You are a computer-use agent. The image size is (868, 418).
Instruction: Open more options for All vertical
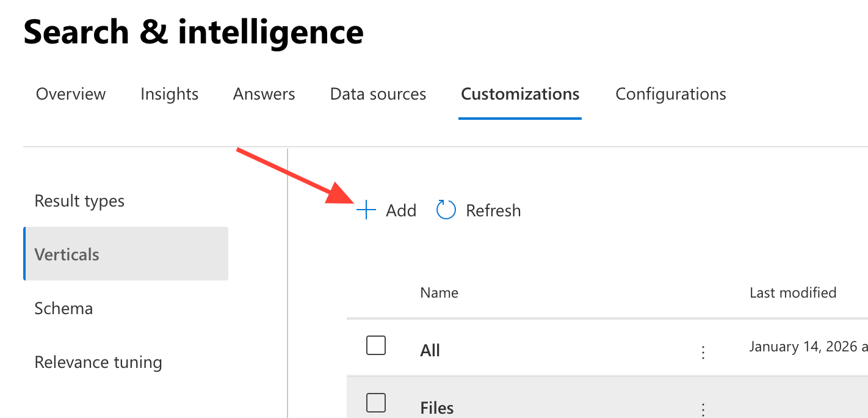click(703, 352)
